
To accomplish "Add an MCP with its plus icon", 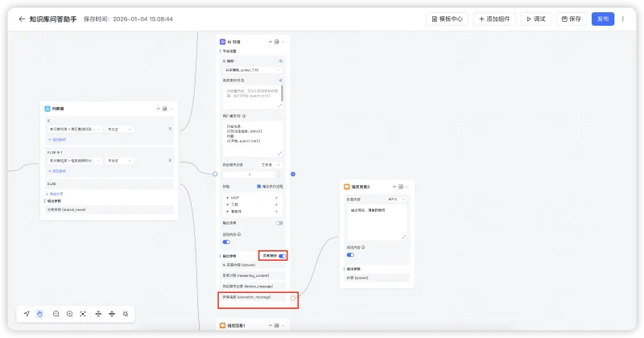I will [x=276, y=198].
